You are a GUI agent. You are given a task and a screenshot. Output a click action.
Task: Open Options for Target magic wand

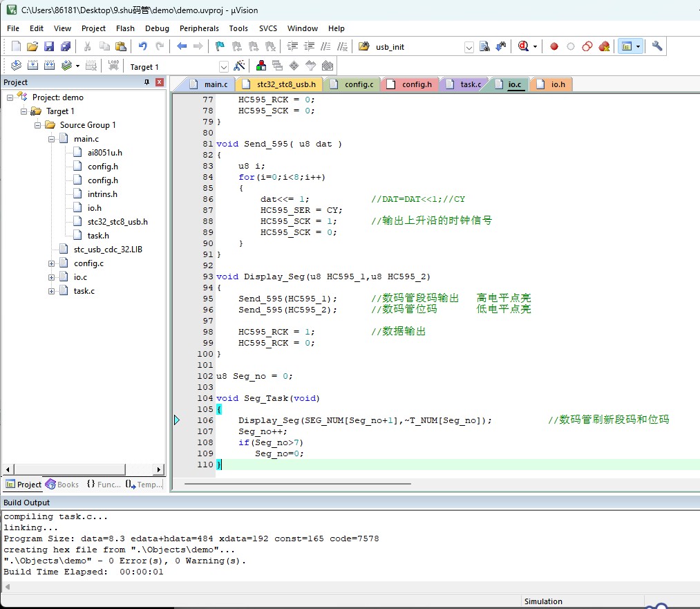239,66
